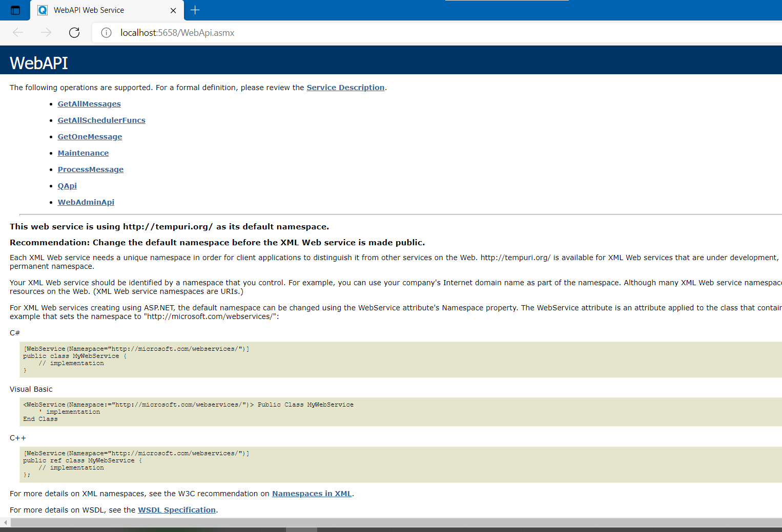The height and width of the screenshot is (532, 782).
Task: Open the GetAllSchedulerFuncs operation
Action: [101, 120]
